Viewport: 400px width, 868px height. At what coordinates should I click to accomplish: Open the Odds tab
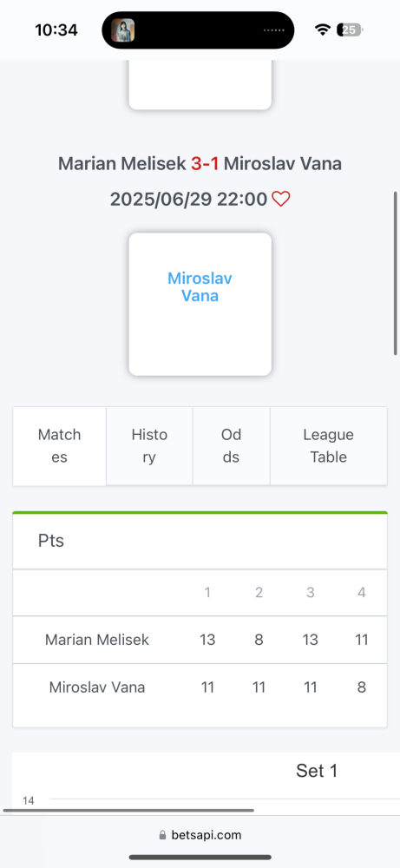coord(232,446)
